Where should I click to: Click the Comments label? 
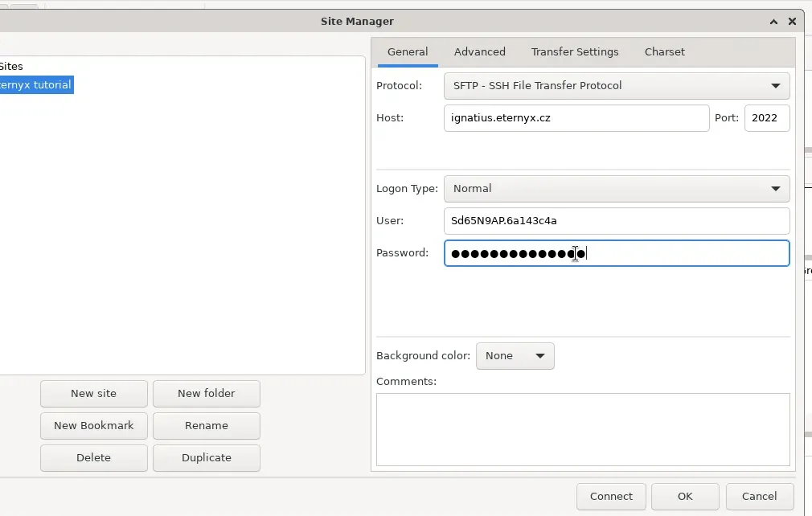[406, 382]
